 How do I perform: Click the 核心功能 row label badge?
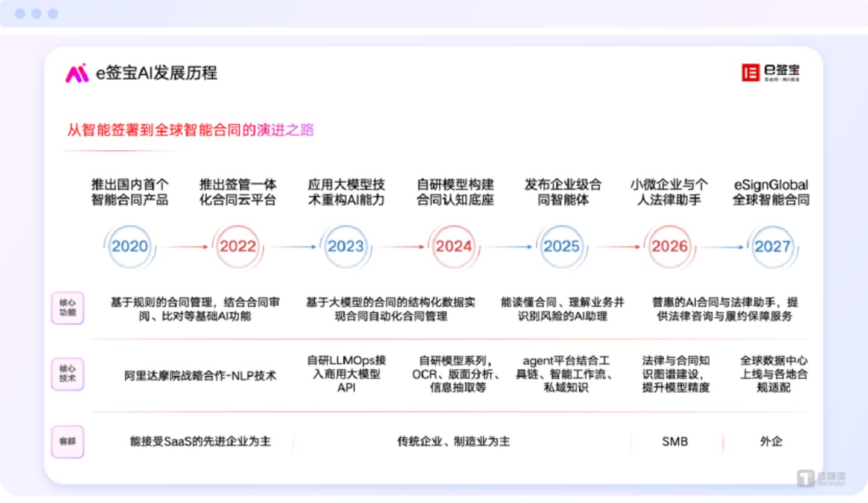[68, 308]
